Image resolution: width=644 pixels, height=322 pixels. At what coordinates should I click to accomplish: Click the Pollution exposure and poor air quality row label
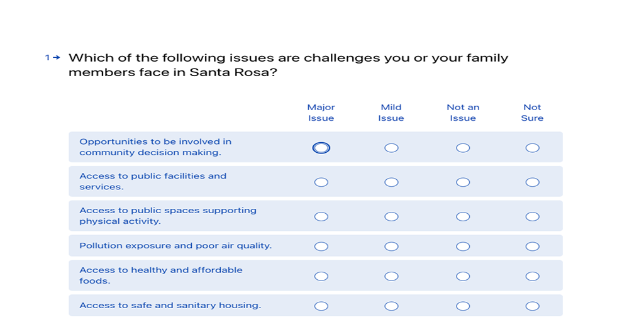click(175, 246)
